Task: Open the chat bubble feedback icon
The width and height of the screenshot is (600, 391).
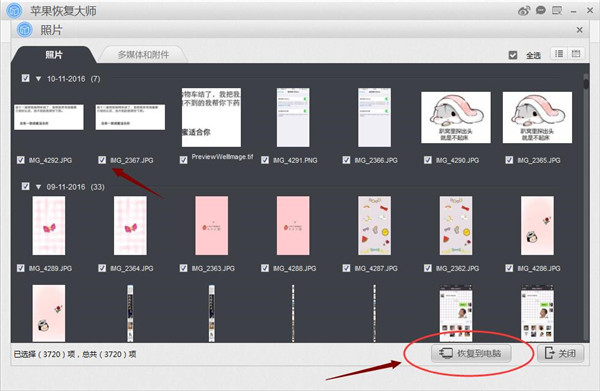Action: 541,10
